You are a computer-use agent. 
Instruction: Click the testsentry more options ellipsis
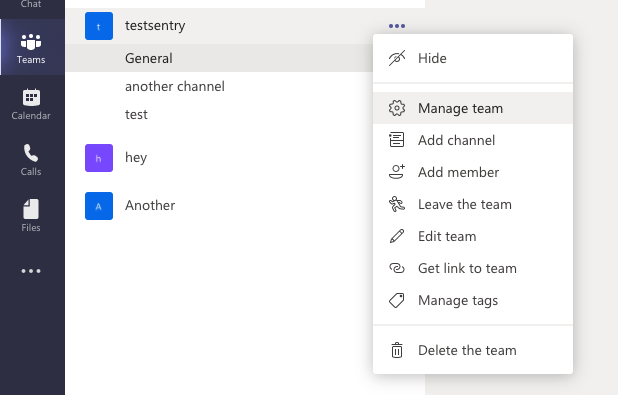tap(397, 26)
